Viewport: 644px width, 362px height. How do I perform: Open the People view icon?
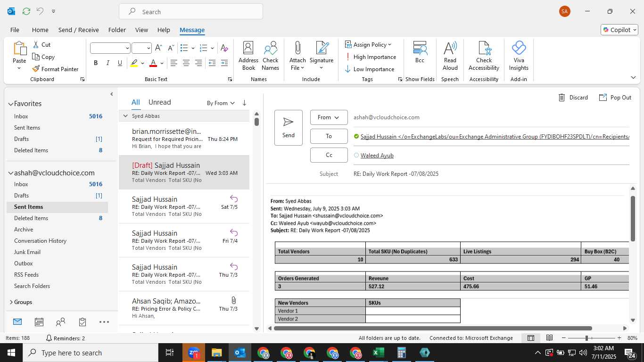click(x=60, y=322)
